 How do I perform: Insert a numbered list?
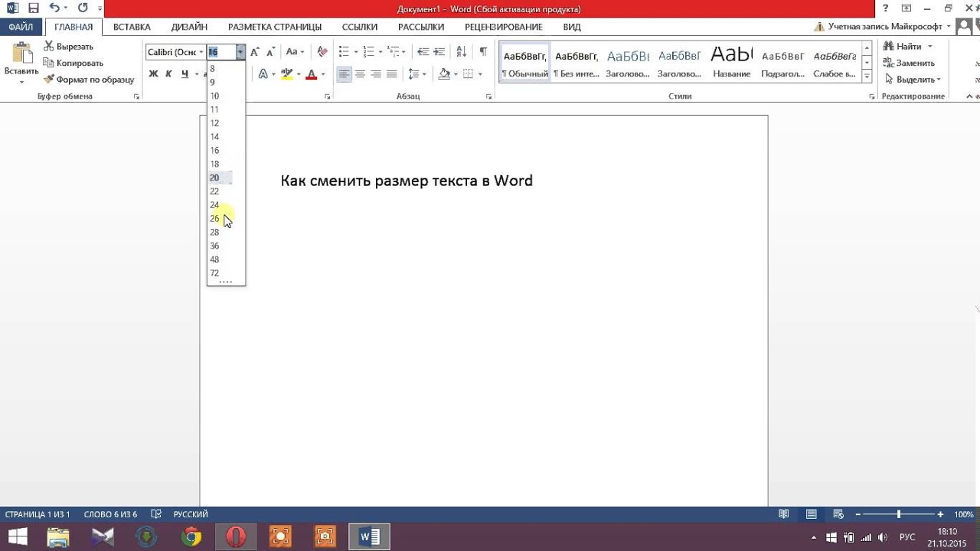coord(368,52)
